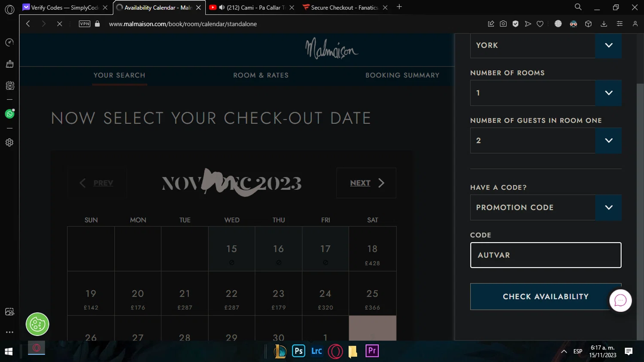Open Windows notification center
644x362 pixels.
(x=629, y=351)
